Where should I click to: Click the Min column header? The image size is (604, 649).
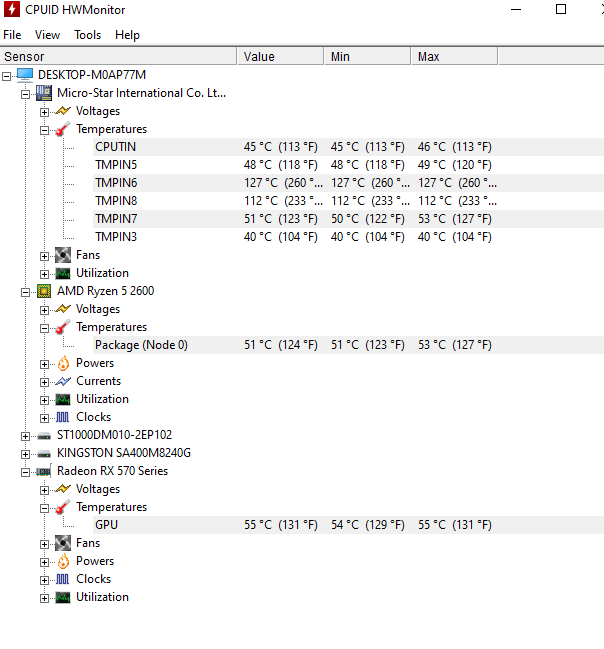[x=368, y=56]
